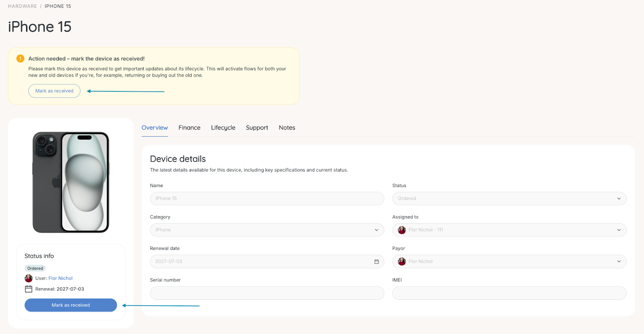Focus the Serial number input field

click(267, 293)
